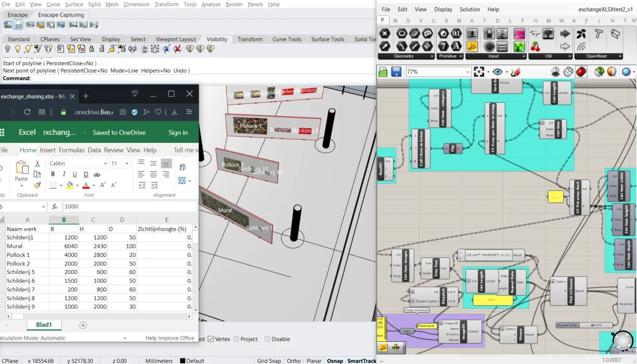The image size is (637, 364).
Task: Expand the Geometry panel plus button
Action: [x=432, y=56]
